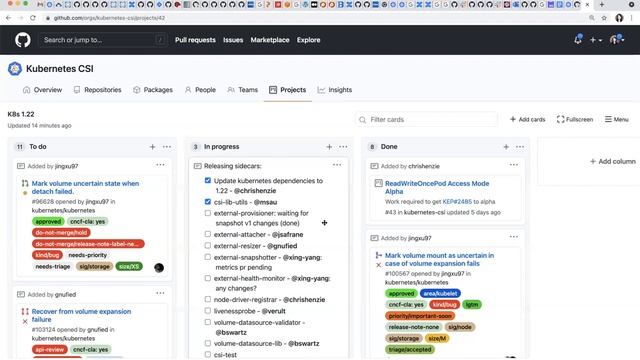
Task: Open card menu for the jingxu97 To do card
Action: [160, 165]
